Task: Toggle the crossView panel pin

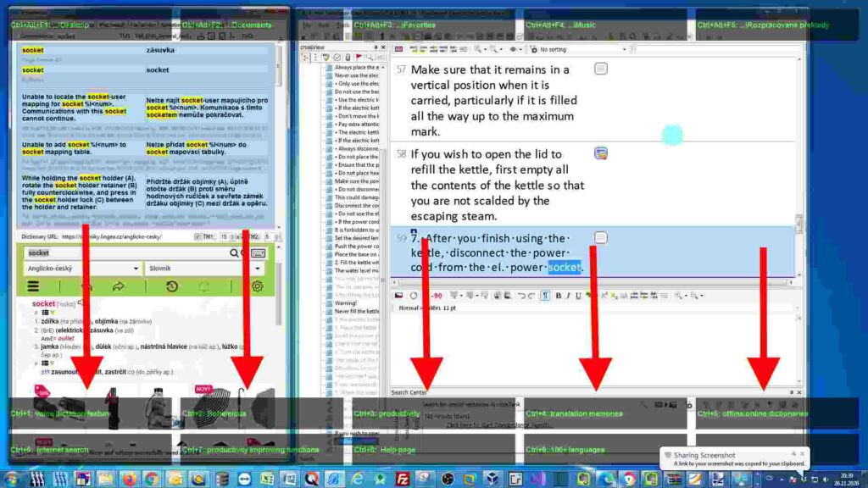Action: point(376,47)
